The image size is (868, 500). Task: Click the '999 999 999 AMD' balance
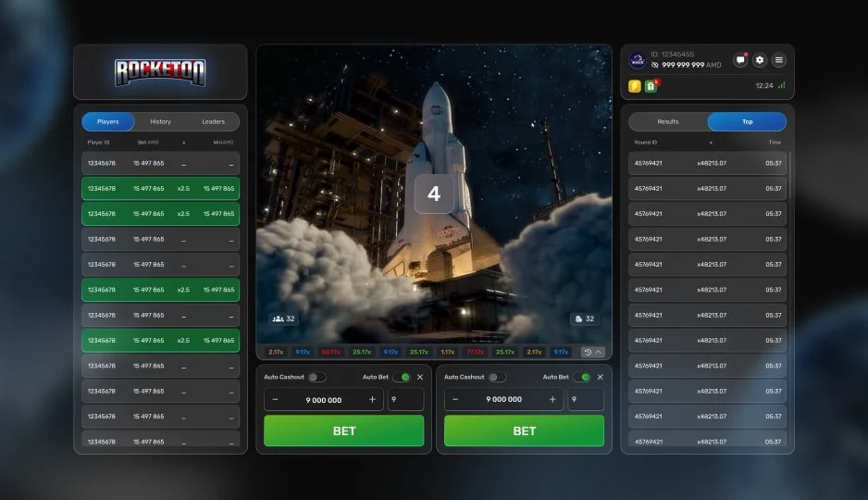tap(691, 66)
